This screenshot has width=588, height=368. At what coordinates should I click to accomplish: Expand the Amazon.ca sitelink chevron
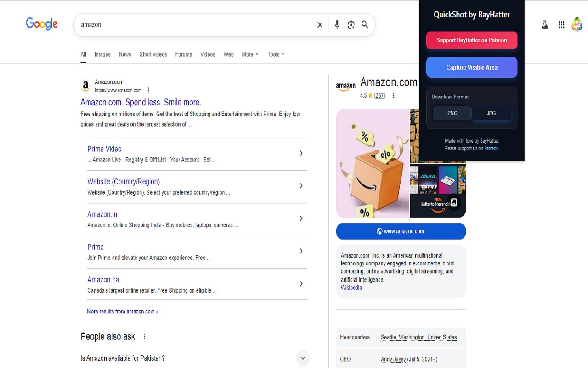click(x=301, y=284)
